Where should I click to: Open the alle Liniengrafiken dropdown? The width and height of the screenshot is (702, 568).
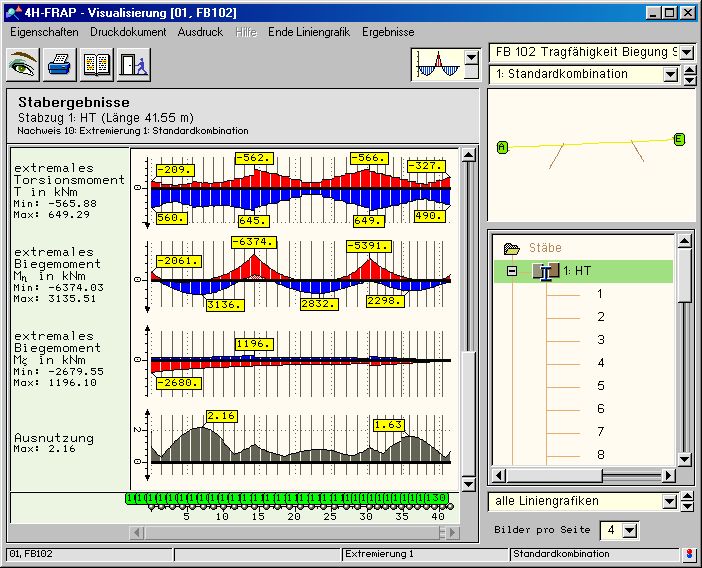(x=670, y=501)
